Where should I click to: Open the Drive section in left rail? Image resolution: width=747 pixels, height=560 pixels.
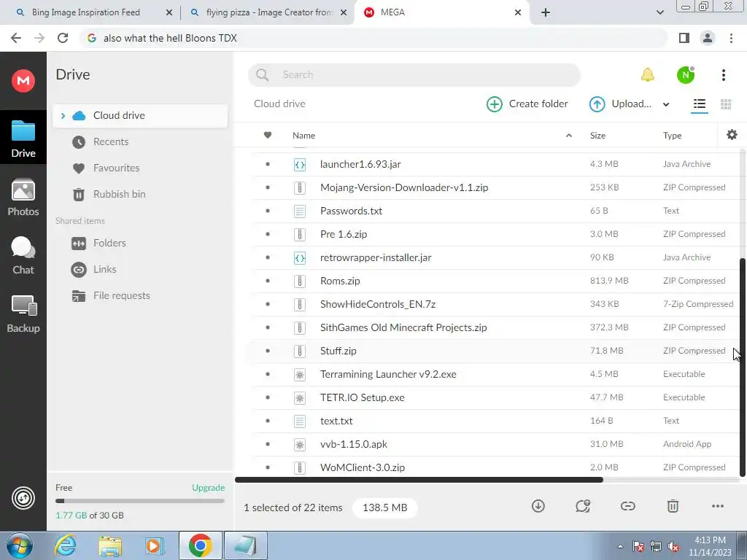[x=23, y=138]
